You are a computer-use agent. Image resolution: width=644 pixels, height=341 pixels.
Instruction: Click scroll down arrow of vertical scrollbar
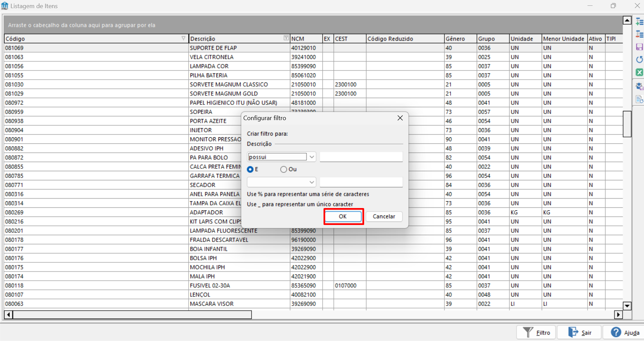627,306
